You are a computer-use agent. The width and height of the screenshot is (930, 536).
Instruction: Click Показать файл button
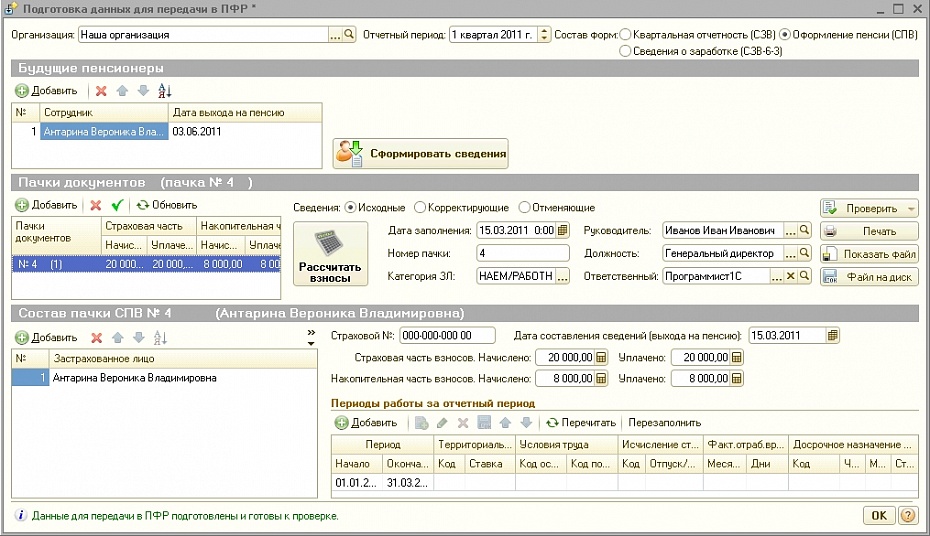870,254
